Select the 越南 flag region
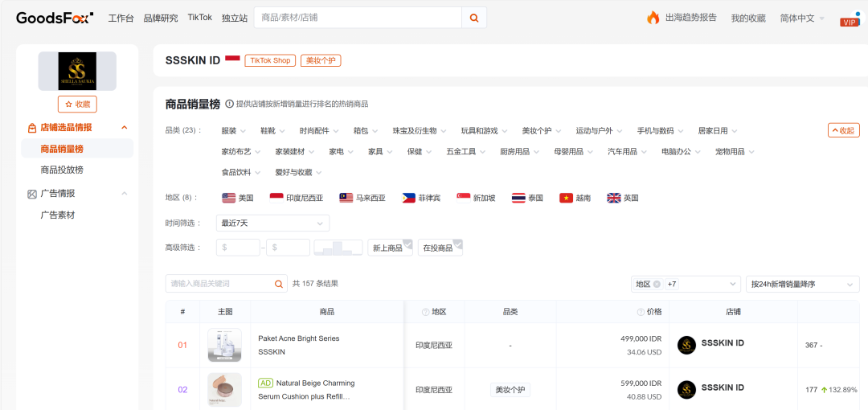Image resolution: width=868 pixels, height=410 pixels. point(575,198)
